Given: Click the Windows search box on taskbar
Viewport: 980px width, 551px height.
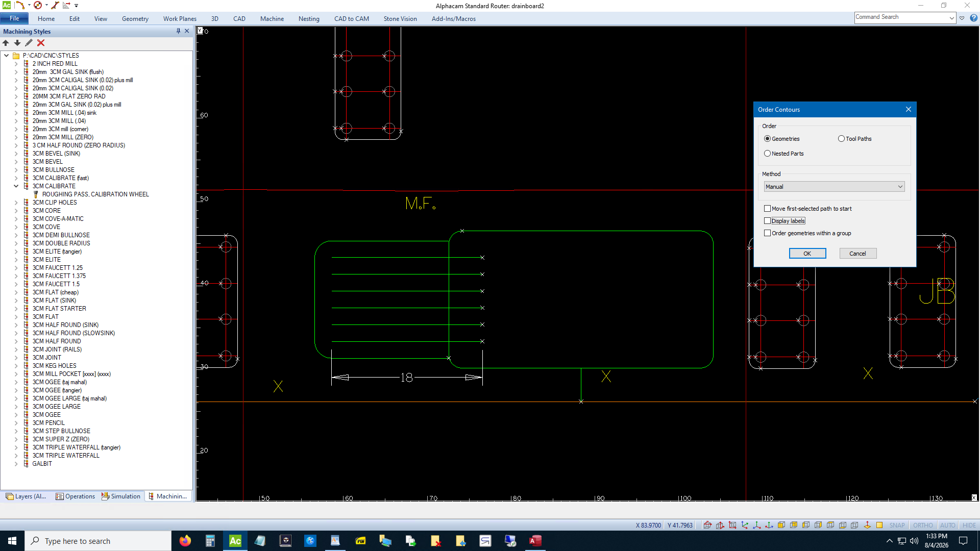Looking at the screenshot, I should [x=98, y=541].
